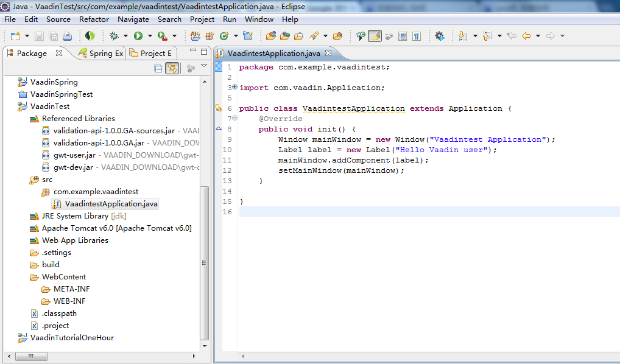Open the Refactor menu

pyautogui.click(x=94, y=19)
